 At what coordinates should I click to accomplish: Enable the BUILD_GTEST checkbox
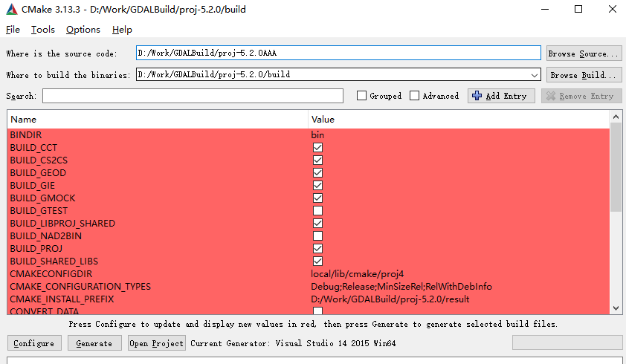[317, 211]
